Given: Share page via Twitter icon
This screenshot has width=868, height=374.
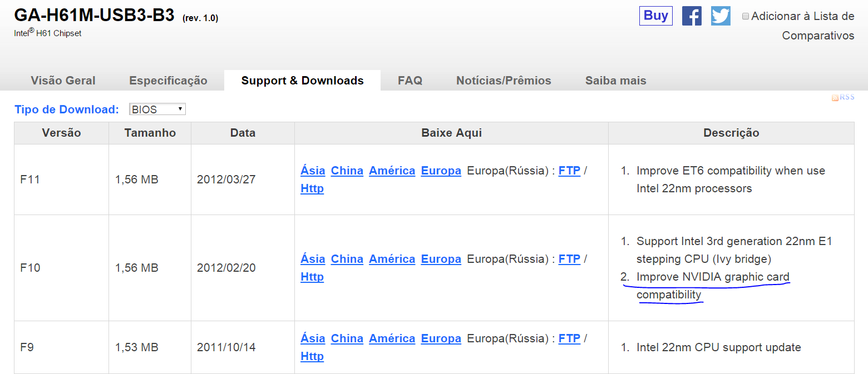Looking at the screenshot, I should click(x=721, y=16).
